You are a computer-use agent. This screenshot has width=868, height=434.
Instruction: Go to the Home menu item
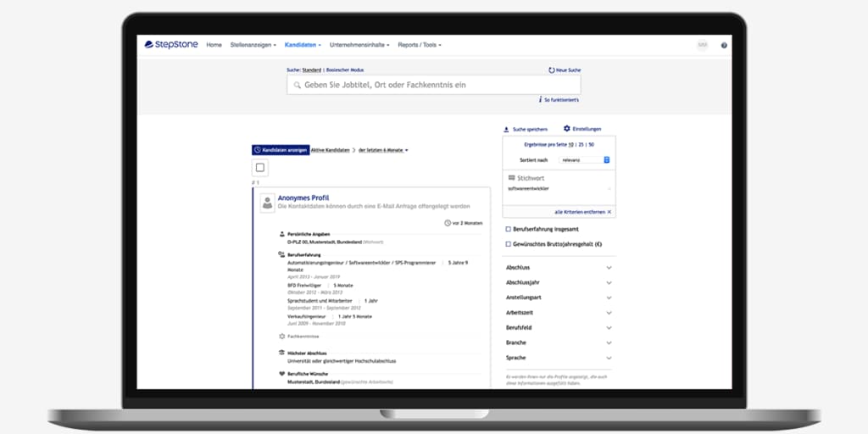click(214, 45)
